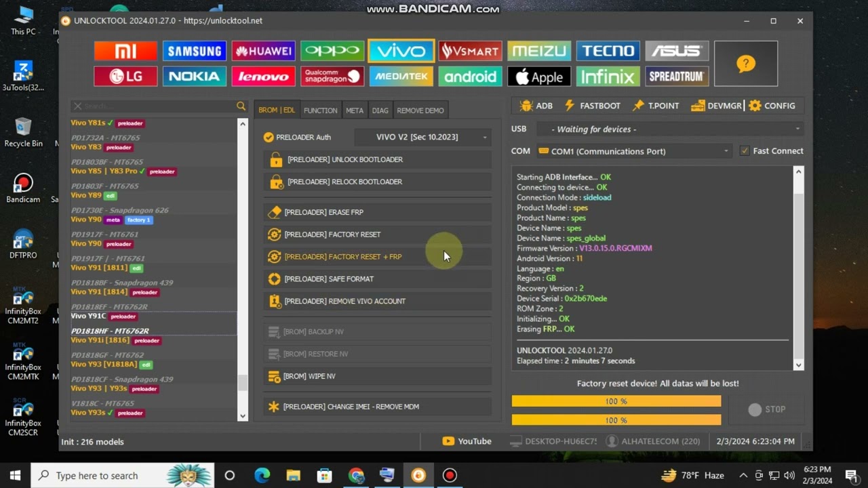The width and height of the screenshot is (868, 488).
Task: Open DEVMGR device manager
Action: [x=716, y=106]
